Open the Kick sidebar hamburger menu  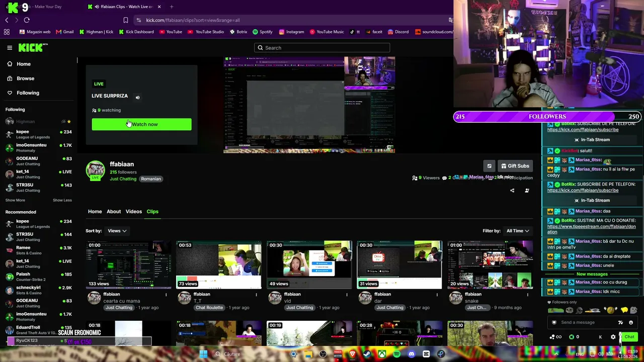click(10, 48)
